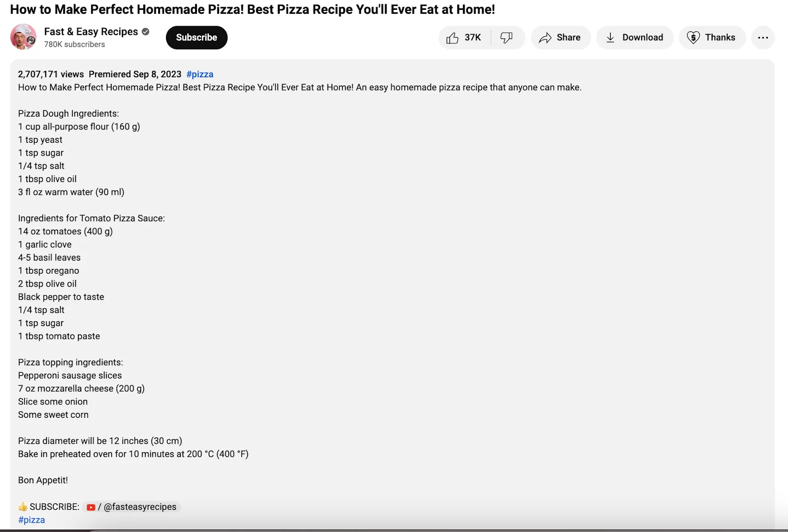Open the Fast & Easy Recipes channel name
This screenshot has height=532, width=788.
tap(91, 31)
